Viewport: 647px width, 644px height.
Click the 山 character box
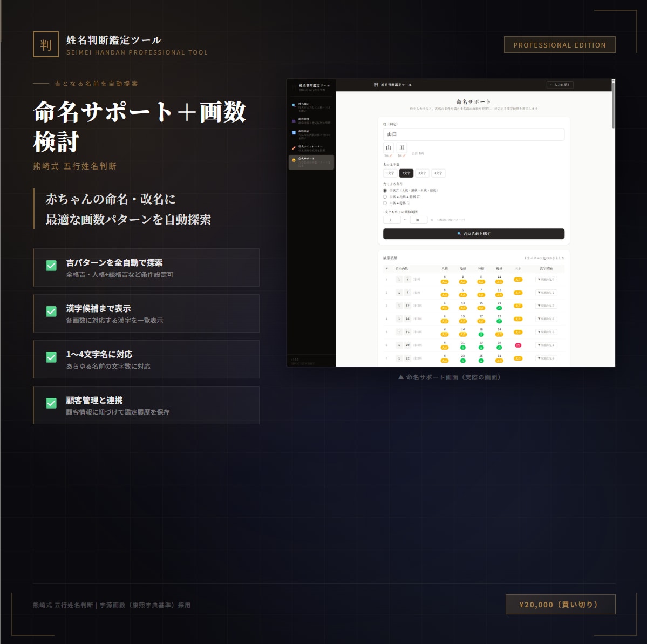click(389, 148)
